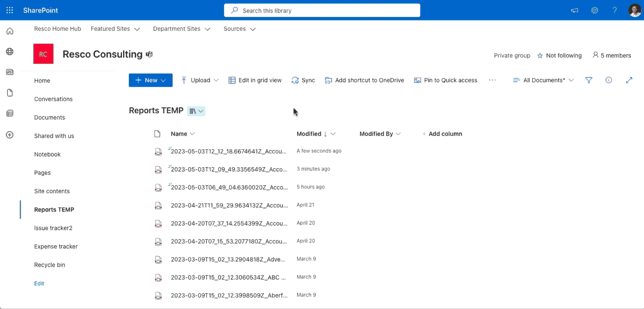Click the Create plus icon in left rail
Viewport: 644px width, 309px height.
(x=9, y=135)
